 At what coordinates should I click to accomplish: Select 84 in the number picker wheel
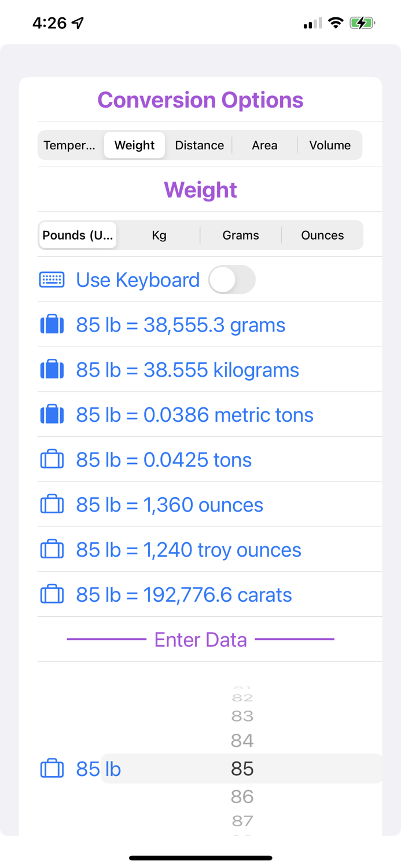point(242,741)
